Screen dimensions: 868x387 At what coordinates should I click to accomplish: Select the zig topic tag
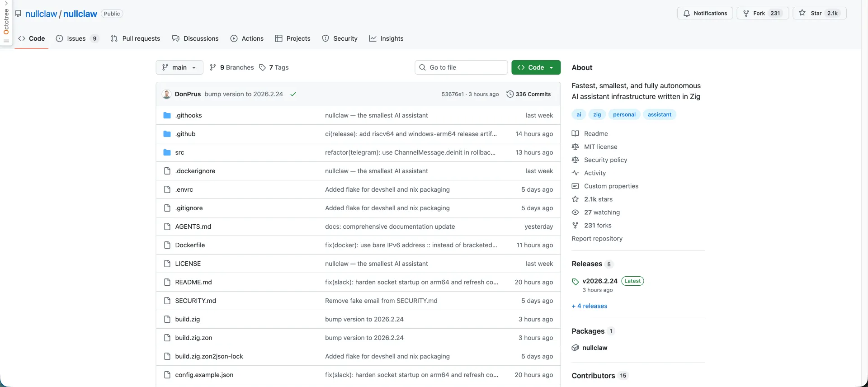[x=597, y=114]
